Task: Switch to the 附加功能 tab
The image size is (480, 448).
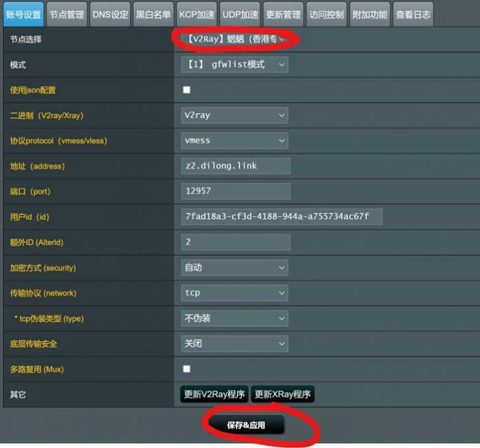Action: [x=369, y=14]
